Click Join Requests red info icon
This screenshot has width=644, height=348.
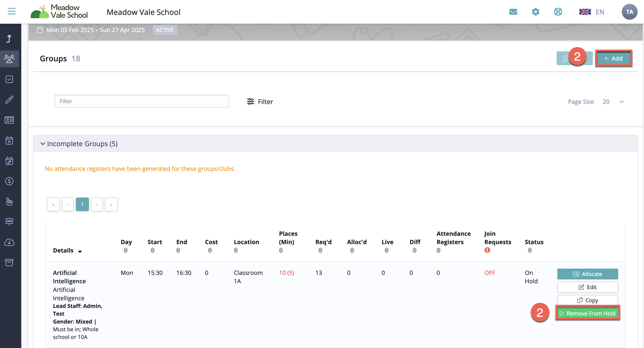coord(487,250)
